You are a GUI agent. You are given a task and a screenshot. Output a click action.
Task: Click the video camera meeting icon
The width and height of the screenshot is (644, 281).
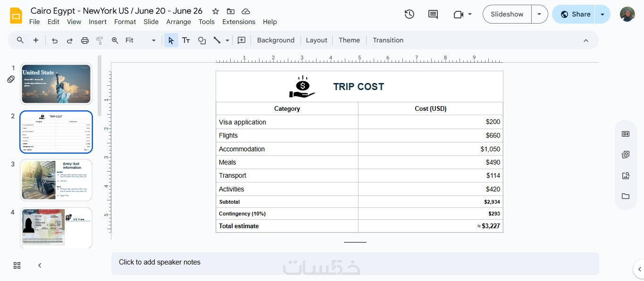coord(458,14)
